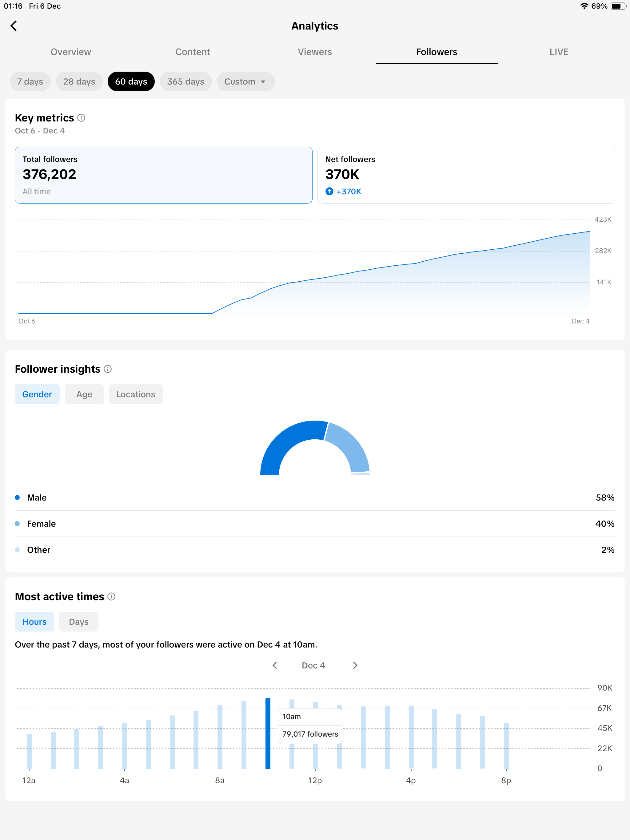Open Most active times info icon
The height and width of the screenshot is (840, 630).
click(x=111, y=596)
